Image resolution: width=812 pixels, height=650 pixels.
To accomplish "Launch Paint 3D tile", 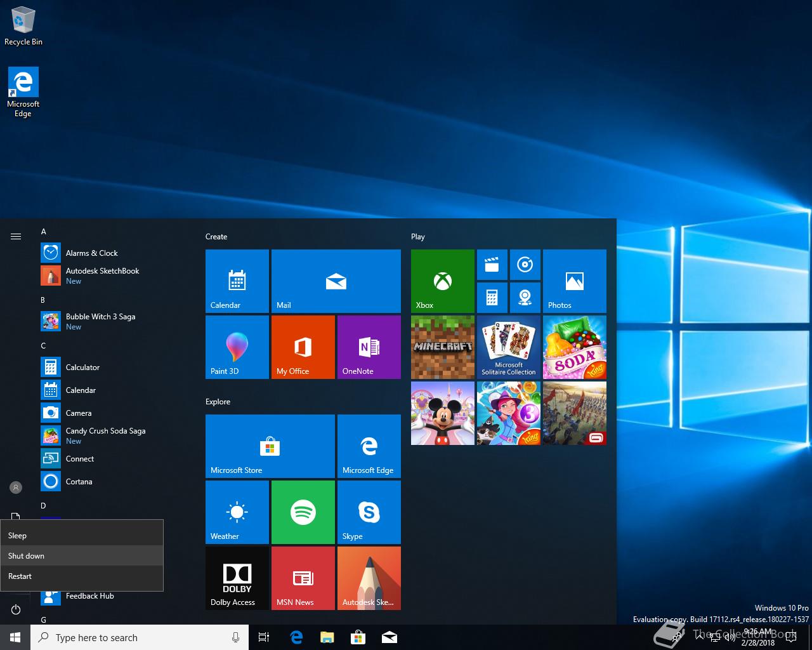I will click(237, 347).
